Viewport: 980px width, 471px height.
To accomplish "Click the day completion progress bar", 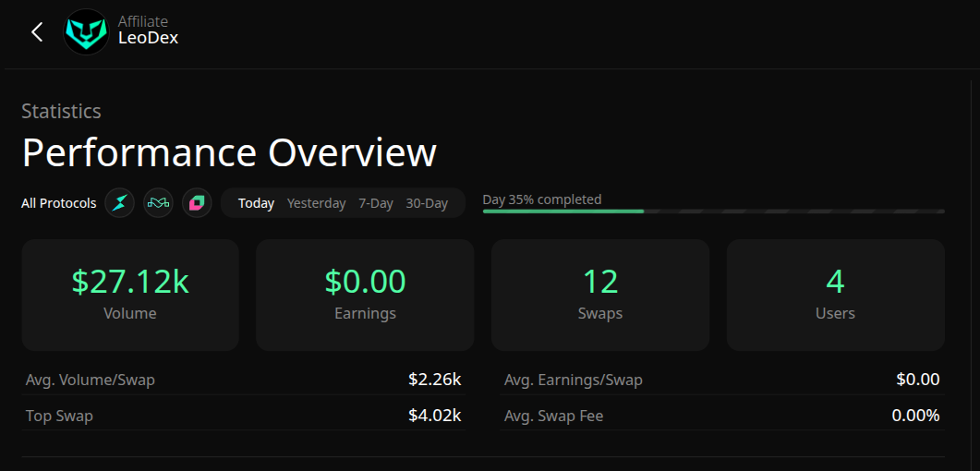I will click(713, 211).
